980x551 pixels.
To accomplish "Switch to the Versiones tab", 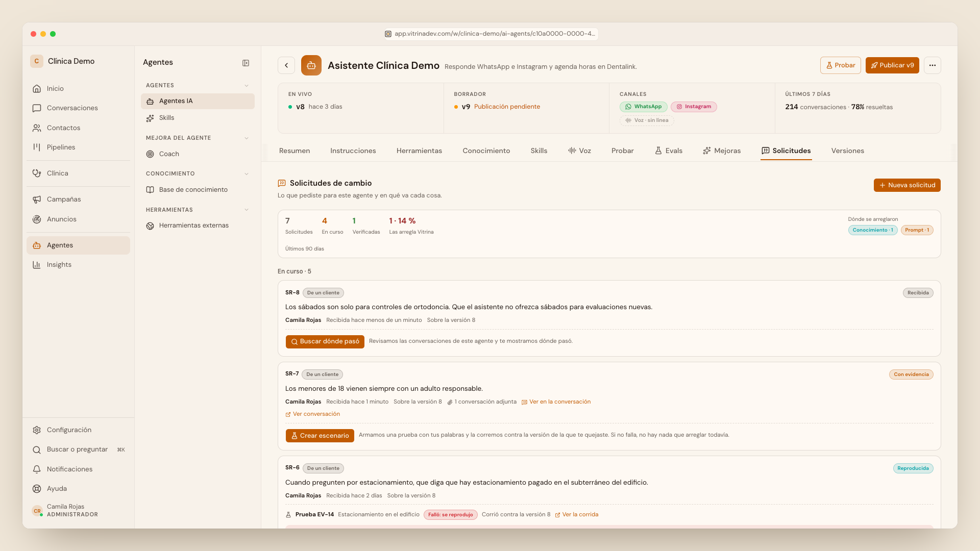I will [x=847, y=151].
